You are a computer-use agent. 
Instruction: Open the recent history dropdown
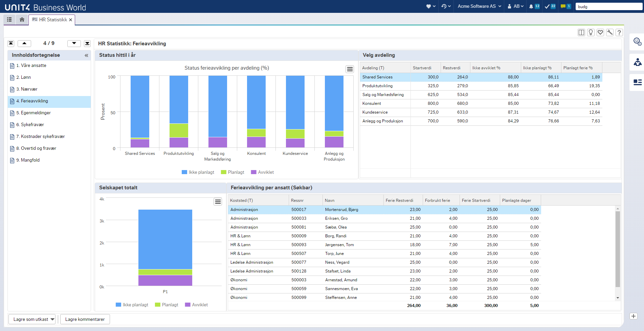tap(446, 6)
